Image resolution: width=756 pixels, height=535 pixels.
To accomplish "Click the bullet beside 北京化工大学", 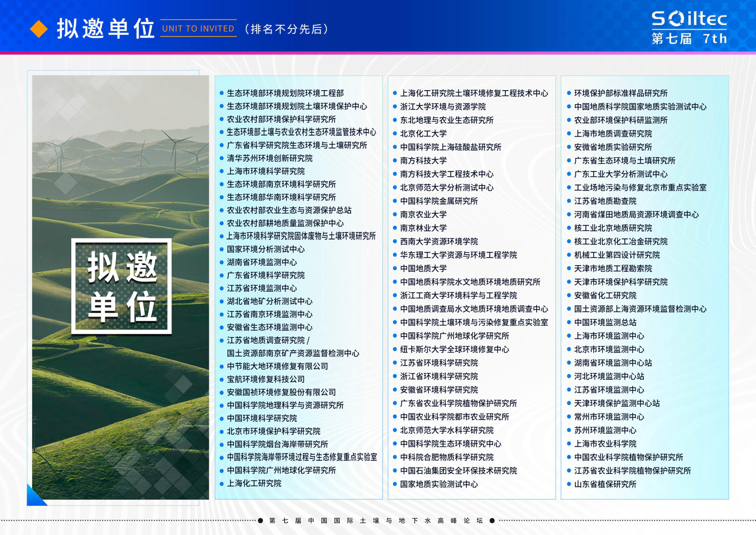I will click(x=395, y=133).
